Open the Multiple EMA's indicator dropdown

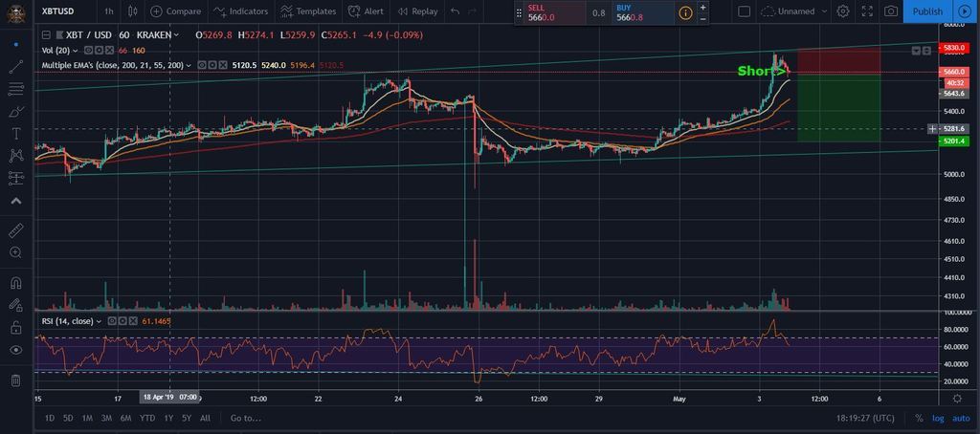(189, 65)
